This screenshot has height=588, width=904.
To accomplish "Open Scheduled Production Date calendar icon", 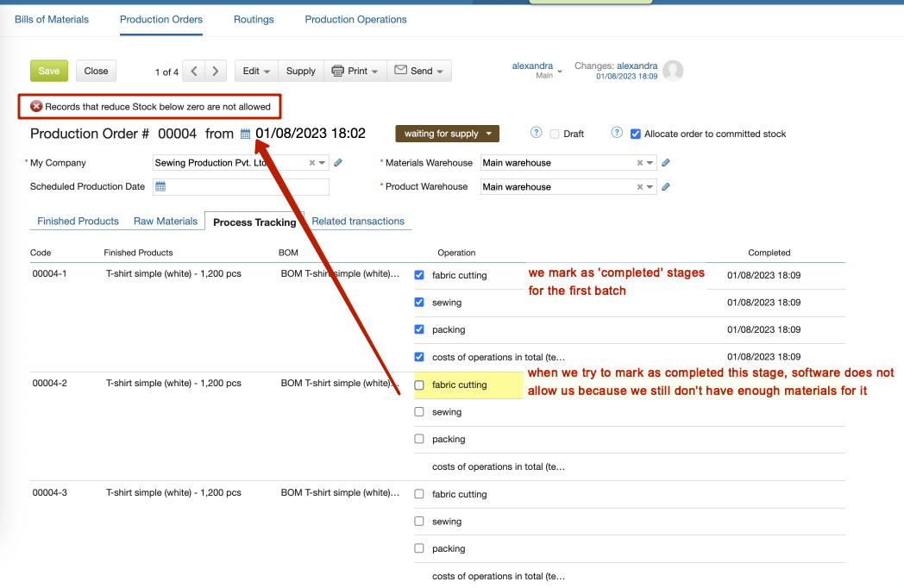I will (x=160, y=186).
